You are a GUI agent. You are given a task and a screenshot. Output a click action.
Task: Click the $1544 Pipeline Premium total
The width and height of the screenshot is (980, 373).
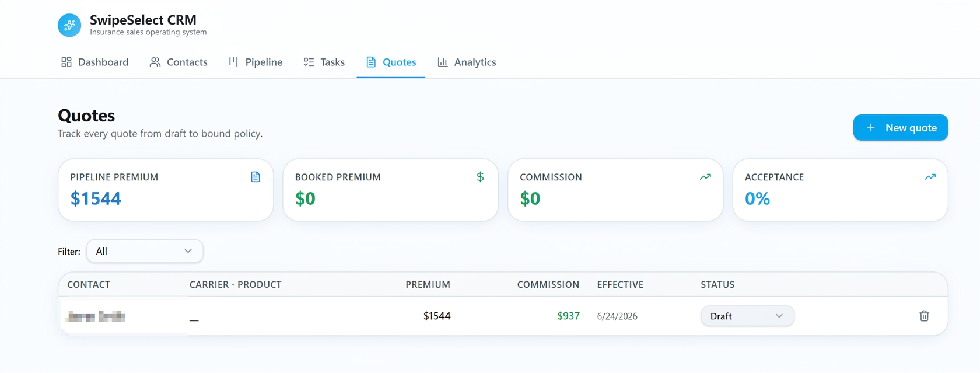pyautogui.click(x=96, y=198)
